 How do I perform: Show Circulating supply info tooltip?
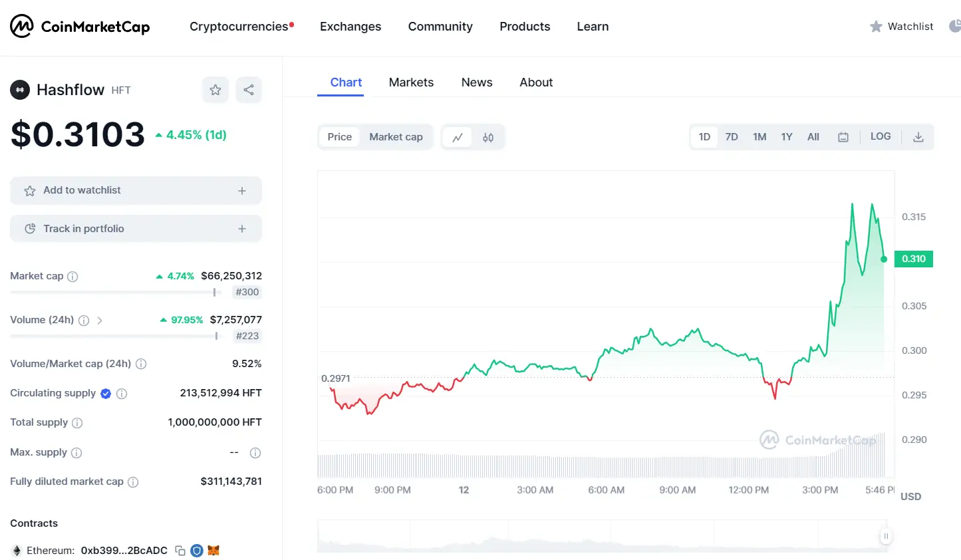click(x=122, y=394)
